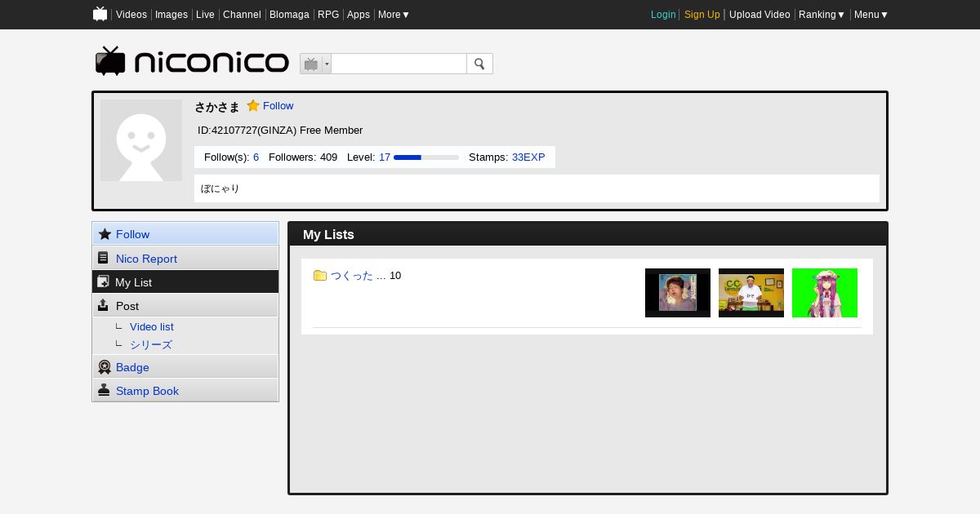Open the Channel section
The image size is (980, 514).
[x=242, y=15]
